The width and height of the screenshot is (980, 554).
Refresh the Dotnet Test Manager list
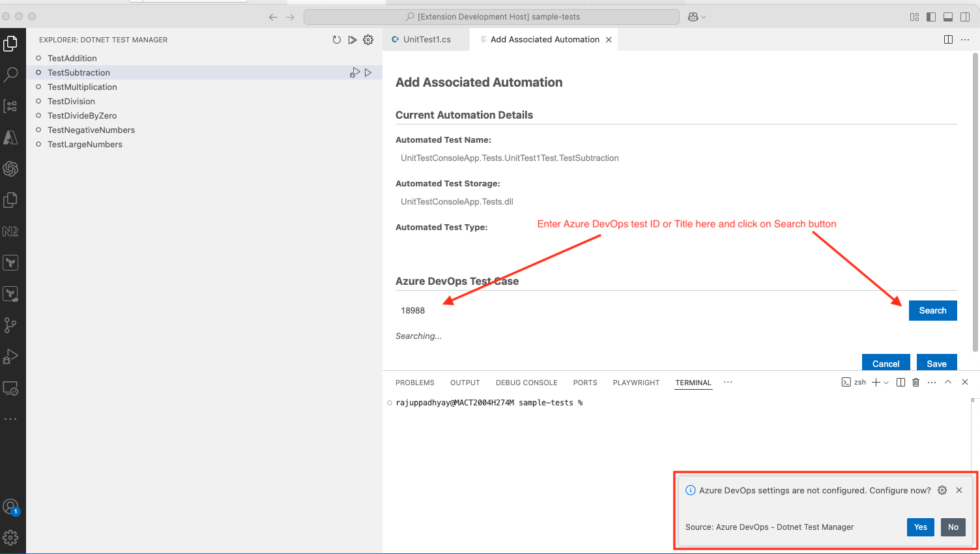pyautogui.click(x=336, y=40)
